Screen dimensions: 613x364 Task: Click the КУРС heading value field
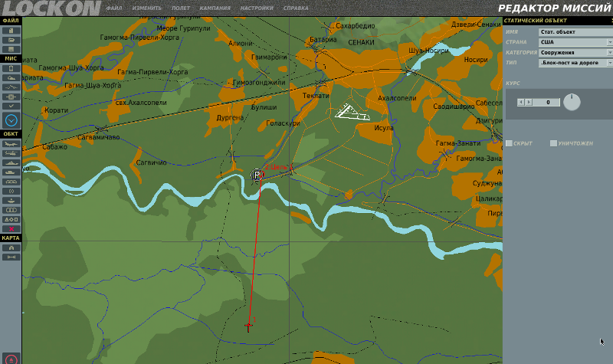click(548, 102)
